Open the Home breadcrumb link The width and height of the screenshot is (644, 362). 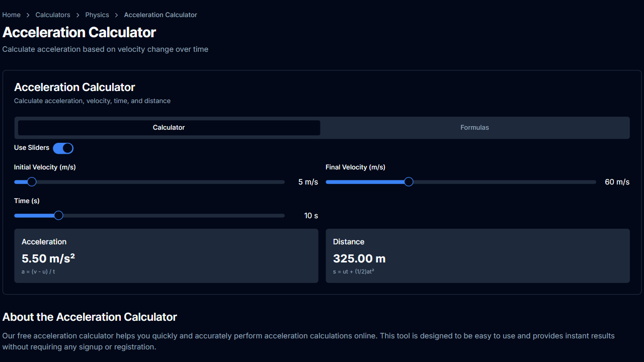click(11, 15)
